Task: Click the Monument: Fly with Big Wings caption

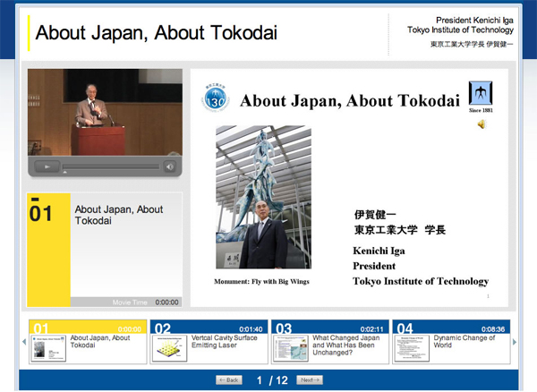Action: [261, 281]
